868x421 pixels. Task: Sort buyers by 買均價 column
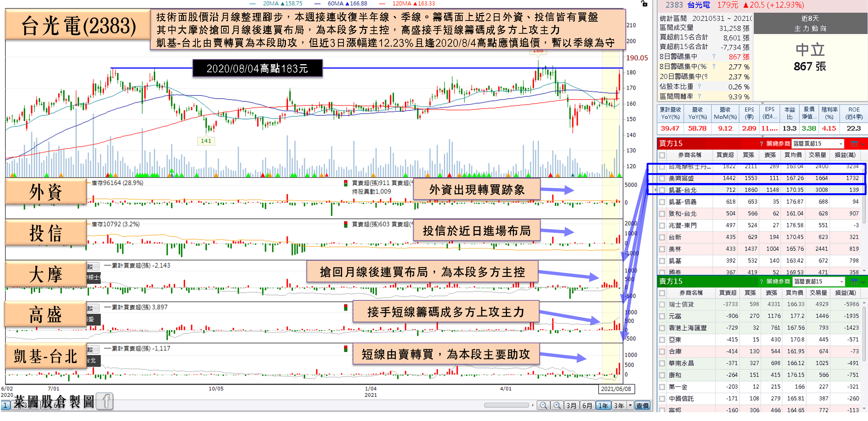click(793, 155)
